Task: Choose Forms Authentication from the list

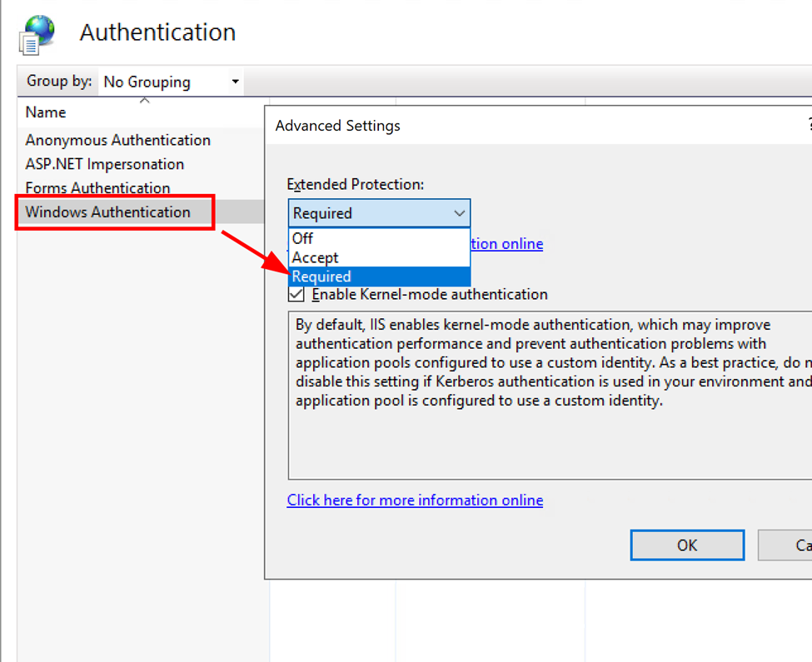Action: click(97, 188)
